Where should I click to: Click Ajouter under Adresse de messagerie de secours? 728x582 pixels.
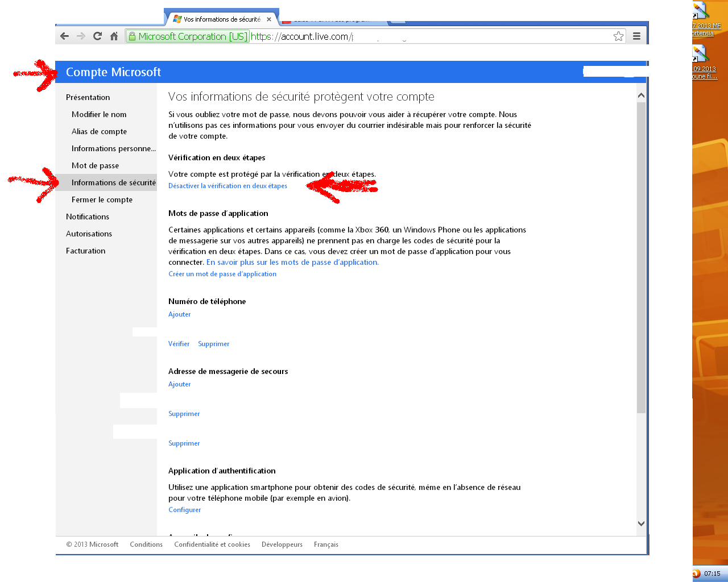[179, 384]
